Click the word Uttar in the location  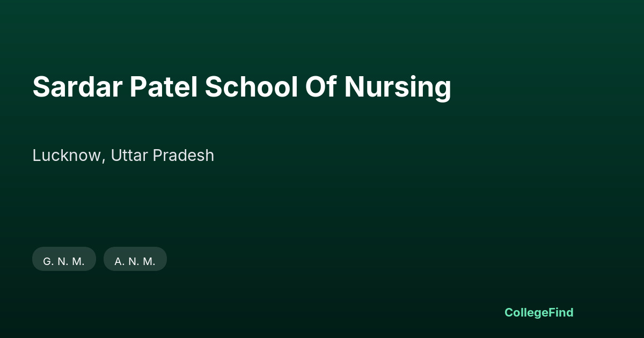point(129,156)
